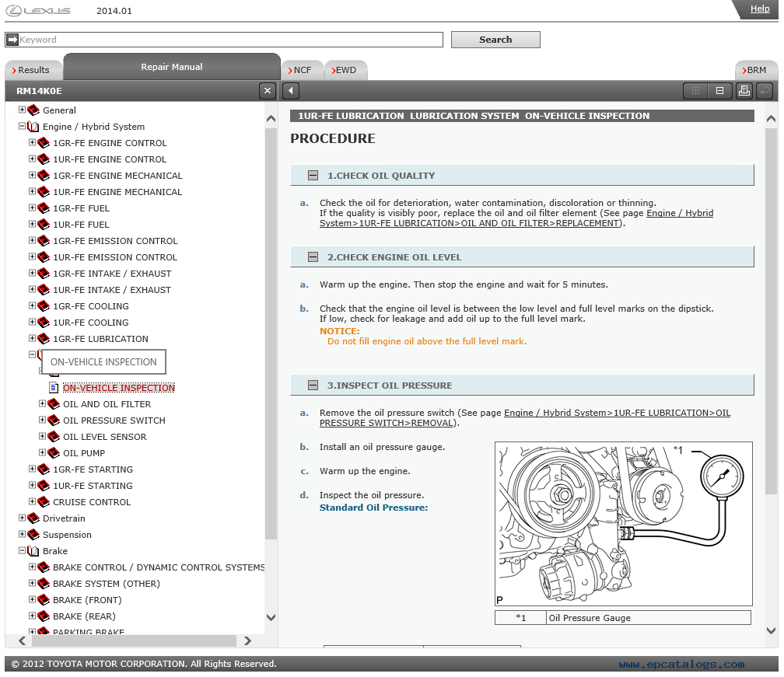Open the Help link
This screenshot has height=677, width=784.
point(760,9)
